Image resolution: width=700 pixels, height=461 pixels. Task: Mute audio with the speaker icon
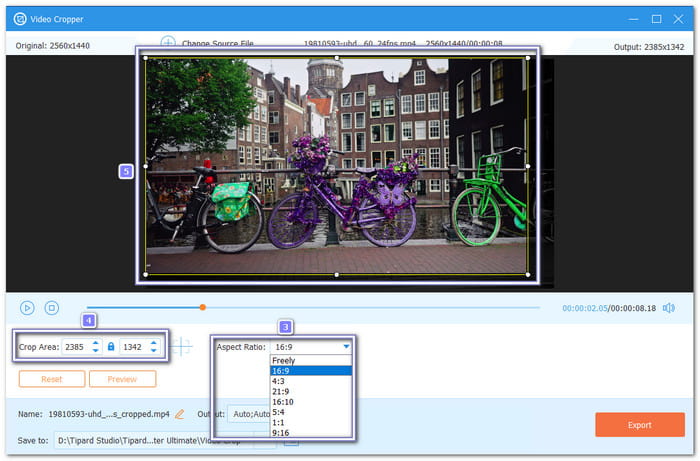click(668, 308)
